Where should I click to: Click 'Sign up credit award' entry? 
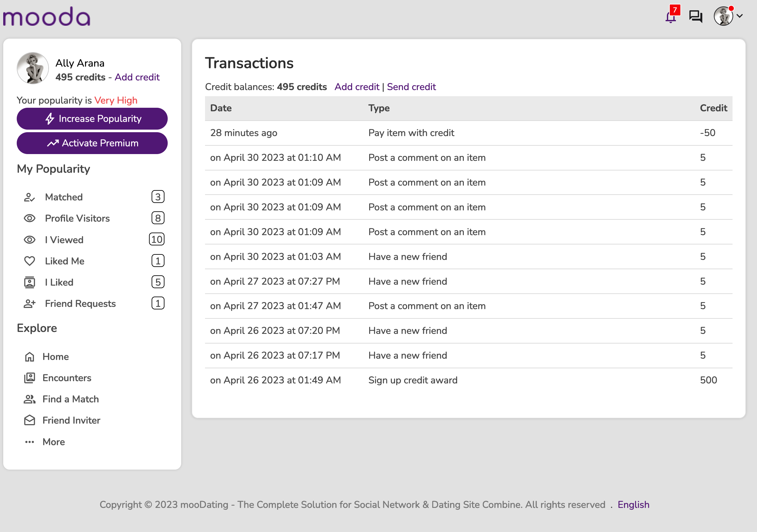(x=413, y=380)
